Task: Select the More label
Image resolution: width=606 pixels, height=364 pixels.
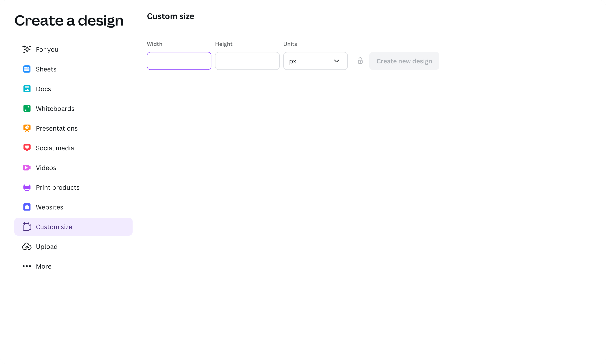Action: [x=44, y=266]
